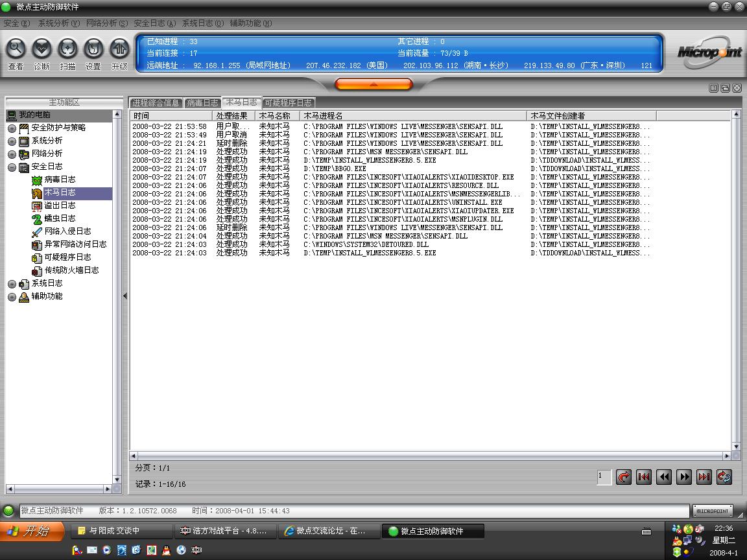Open the 辅助功能(H) menu
Viewport: 747px width, 560px height.
[251, 23]
